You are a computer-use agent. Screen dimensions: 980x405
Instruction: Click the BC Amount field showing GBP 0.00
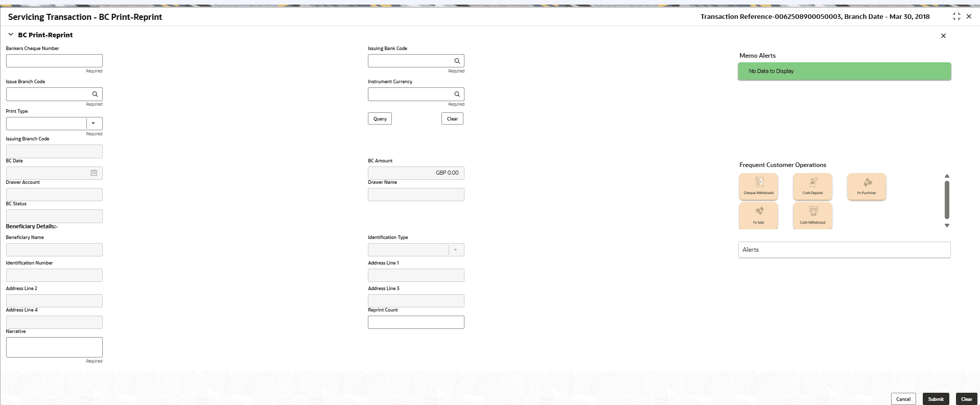pyautogui.click(x=416, y=173)
